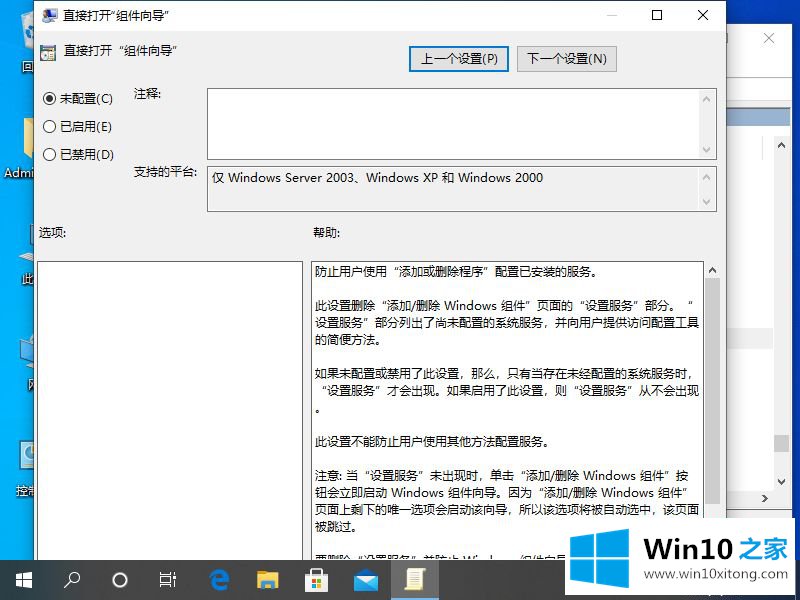Click the help text starting 防止用户使用

pyautogui.click(x=456, y=271)
